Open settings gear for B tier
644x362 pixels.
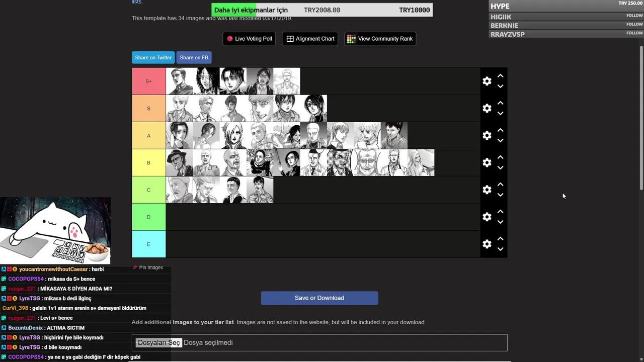pyautogui.click(x=487, y=162)
